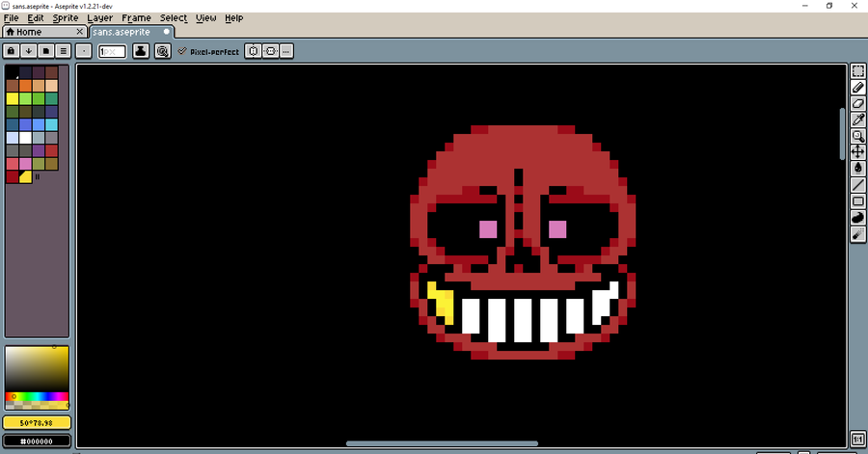
Task: Click the saturation-value color picker area
Action: [x=37, y=369]
